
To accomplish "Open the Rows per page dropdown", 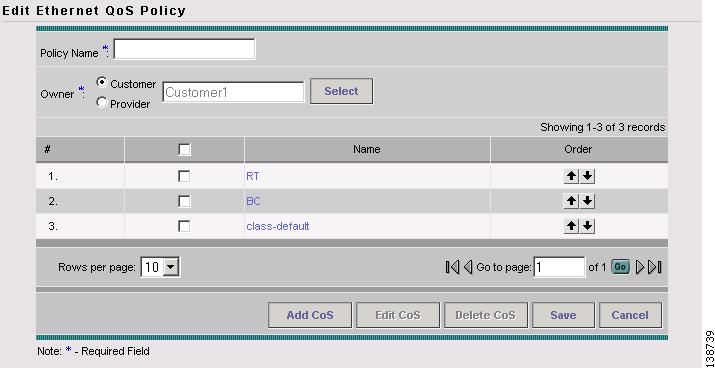I will coord(171,267).
